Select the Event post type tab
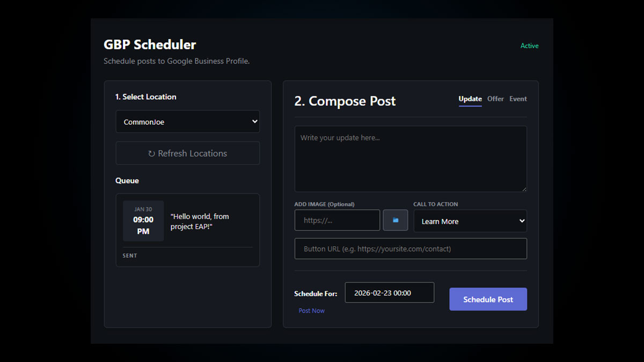 pyautogui.click(x=518, y=99)
